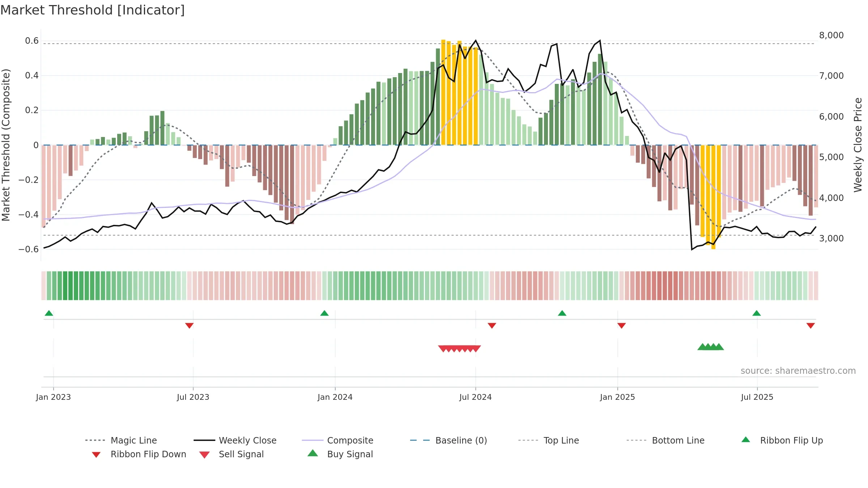Click the Ribbon Flip Up marker at Jul 2025
Viewport: 868px width, 488px height.
(757, 313)
